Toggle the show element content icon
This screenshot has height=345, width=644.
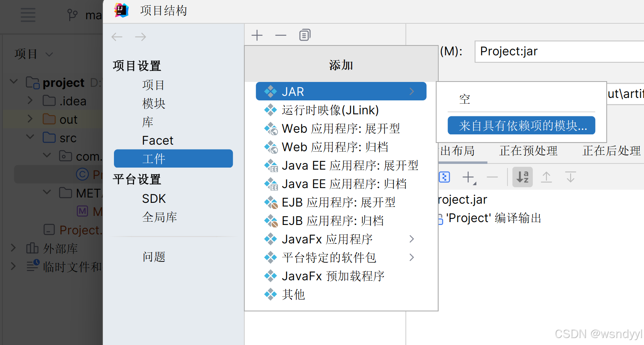click(444, 177)
